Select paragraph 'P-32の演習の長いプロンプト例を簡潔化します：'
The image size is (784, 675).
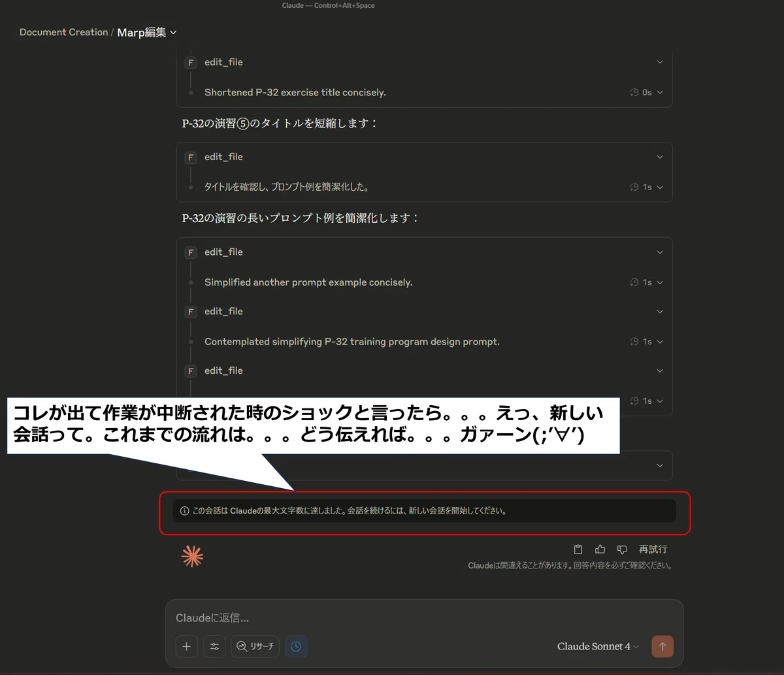tap(301, 218)
